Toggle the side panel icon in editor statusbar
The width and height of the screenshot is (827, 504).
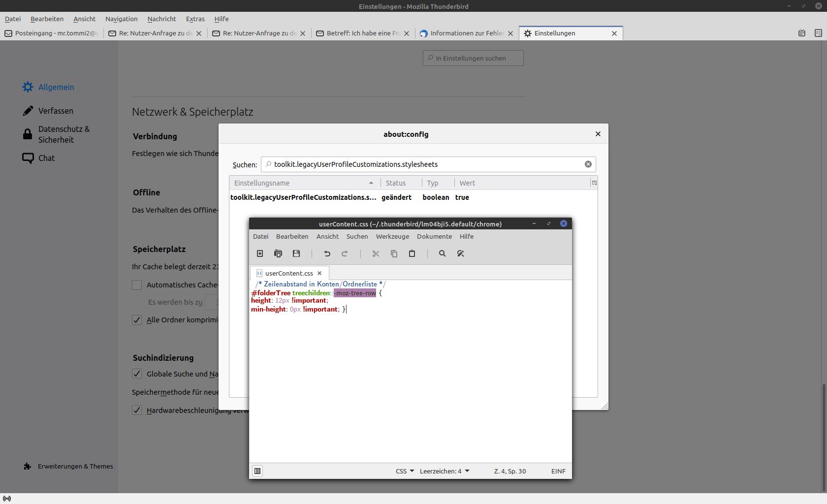point(257,471)
